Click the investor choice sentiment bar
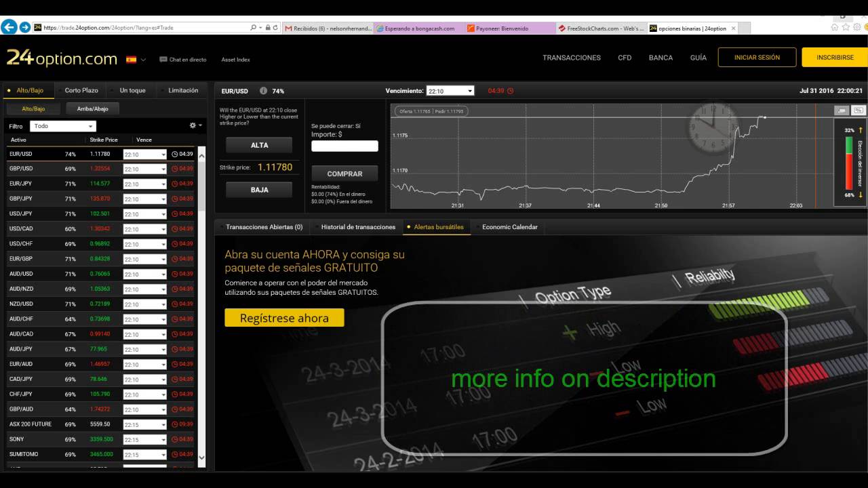Viewport: 868px width, 488px height. click(848, 163)
